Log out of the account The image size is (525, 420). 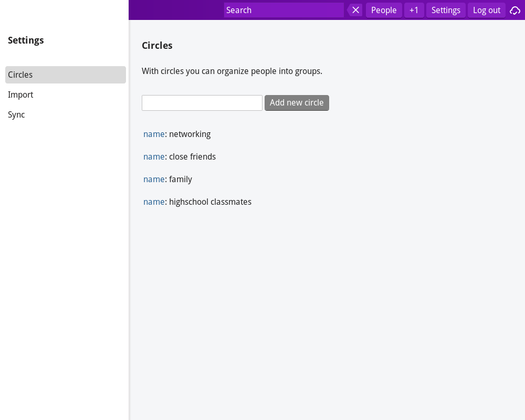tap(486, 10)
